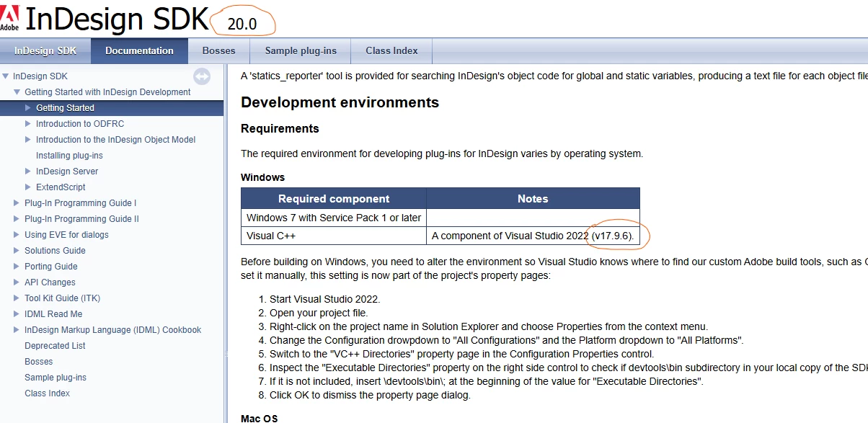
Task: Open the InDesign SDK tab
Action: 45,51
